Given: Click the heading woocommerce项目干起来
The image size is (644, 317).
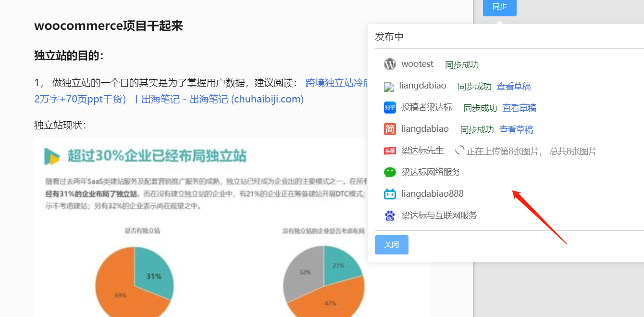Looking at the screenshot, I should click(x=109, y=25).
